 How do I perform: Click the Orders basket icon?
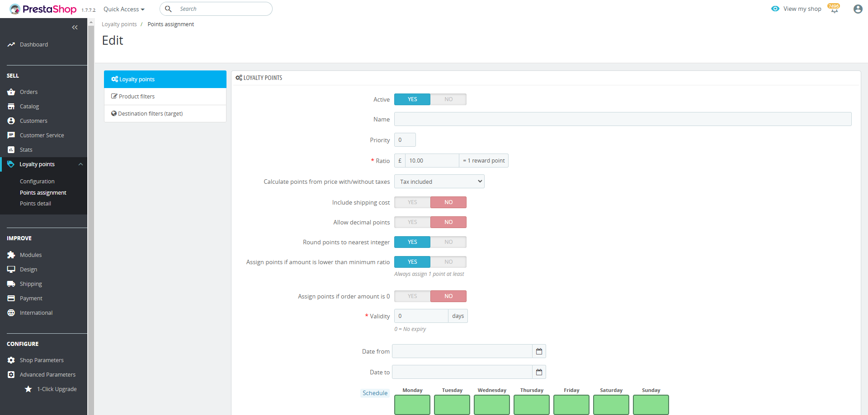[11, 92]
